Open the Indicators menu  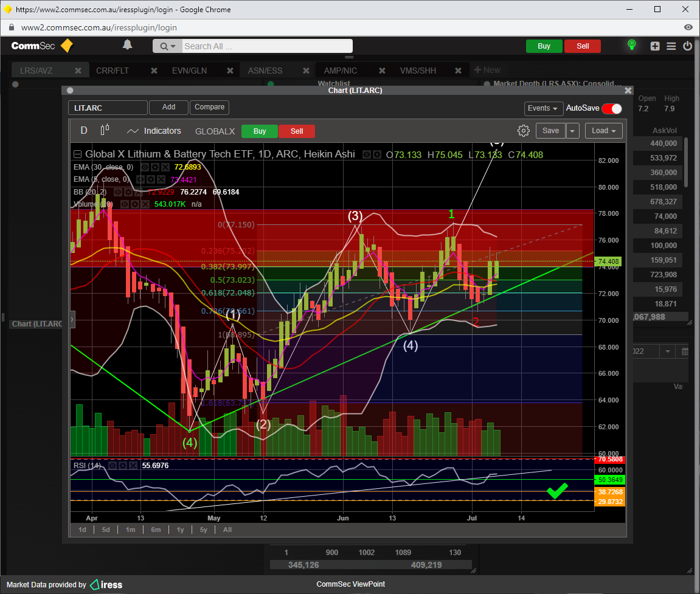[x=154, y=131]
